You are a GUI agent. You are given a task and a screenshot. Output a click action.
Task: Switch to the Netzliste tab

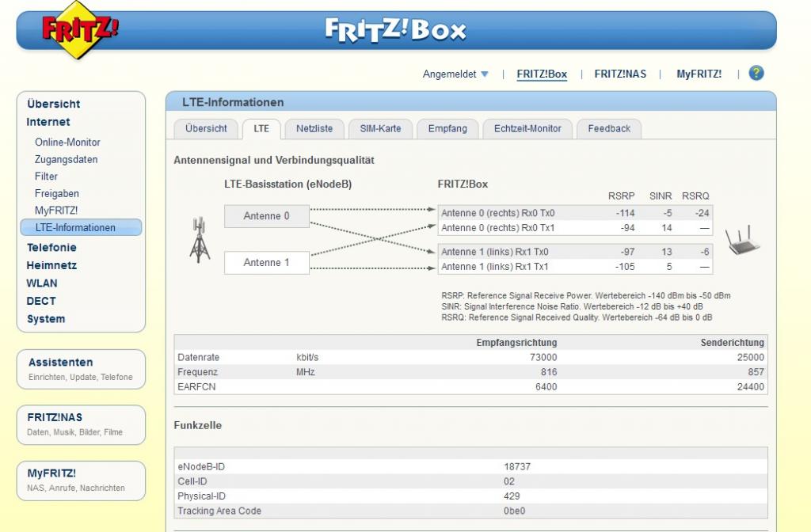pos(314,129)
